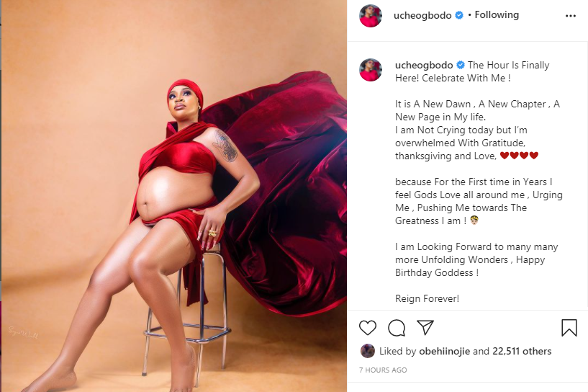Share post using the paper plane icon

(x=425, y=327)
